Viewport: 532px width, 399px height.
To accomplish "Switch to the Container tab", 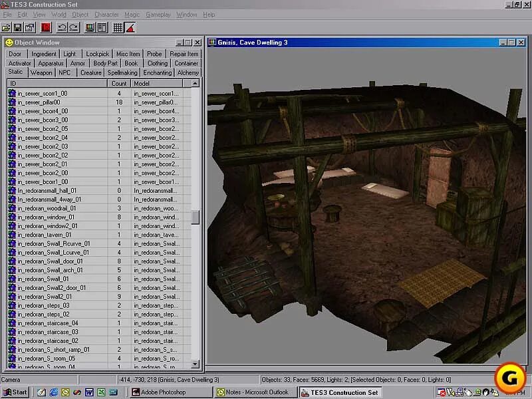I will (186, 63).
